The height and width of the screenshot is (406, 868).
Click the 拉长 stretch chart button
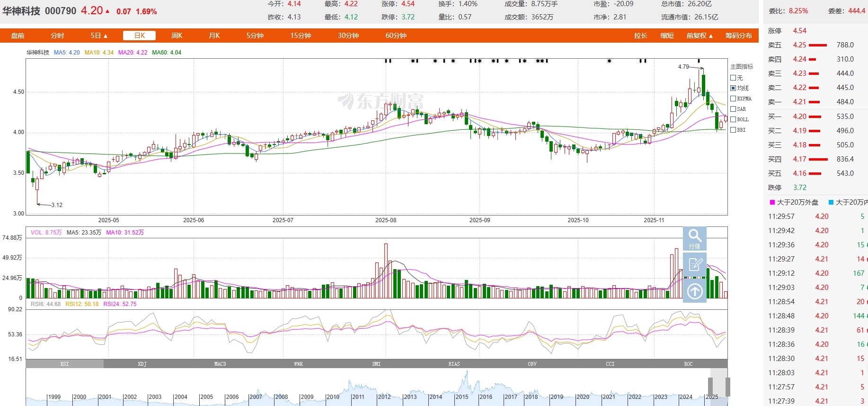(641, 36)
